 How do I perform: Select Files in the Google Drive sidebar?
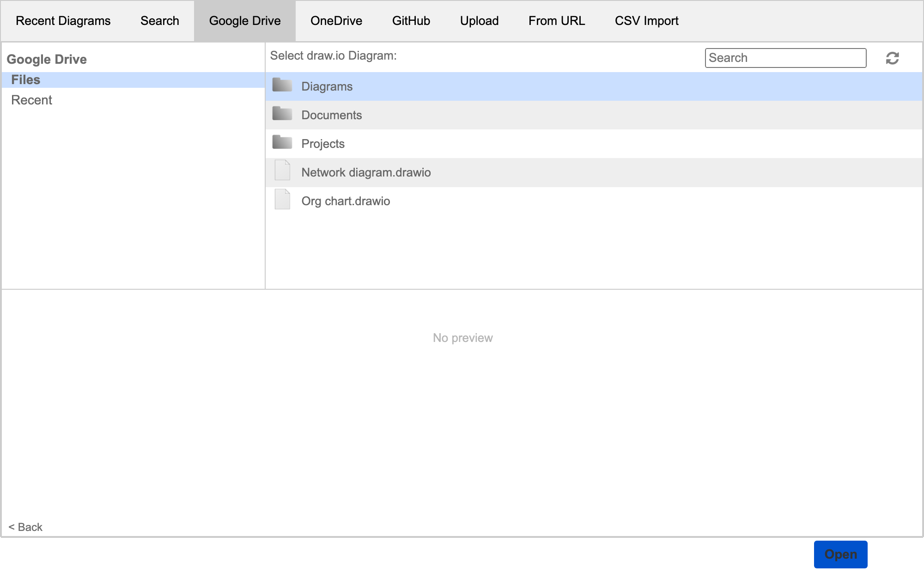133,80
